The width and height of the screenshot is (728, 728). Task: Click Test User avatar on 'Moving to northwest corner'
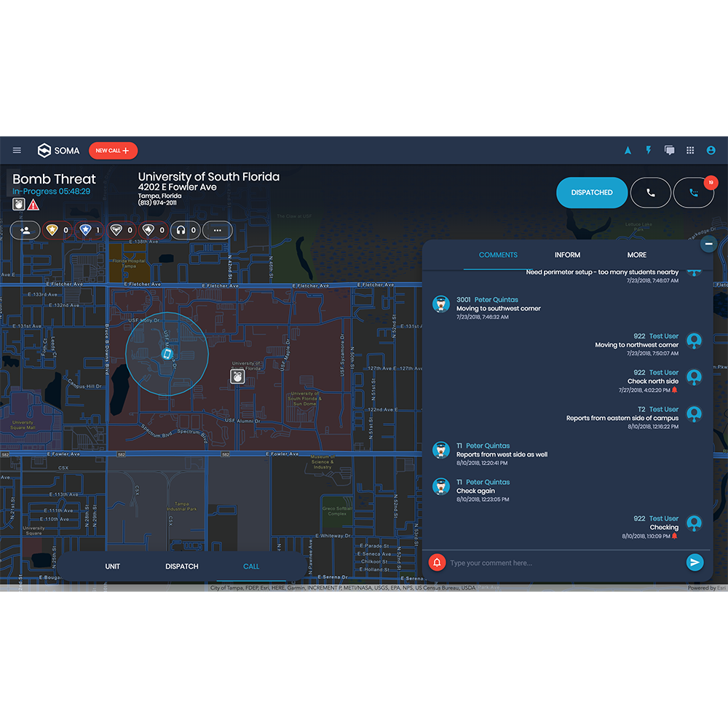coord(694,341)
